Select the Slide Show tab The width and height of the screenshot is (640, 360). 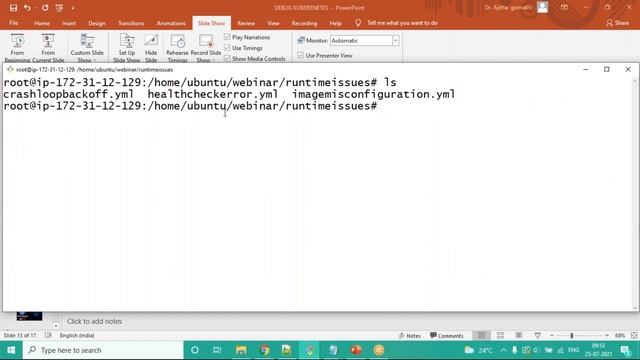coord(211,23)
